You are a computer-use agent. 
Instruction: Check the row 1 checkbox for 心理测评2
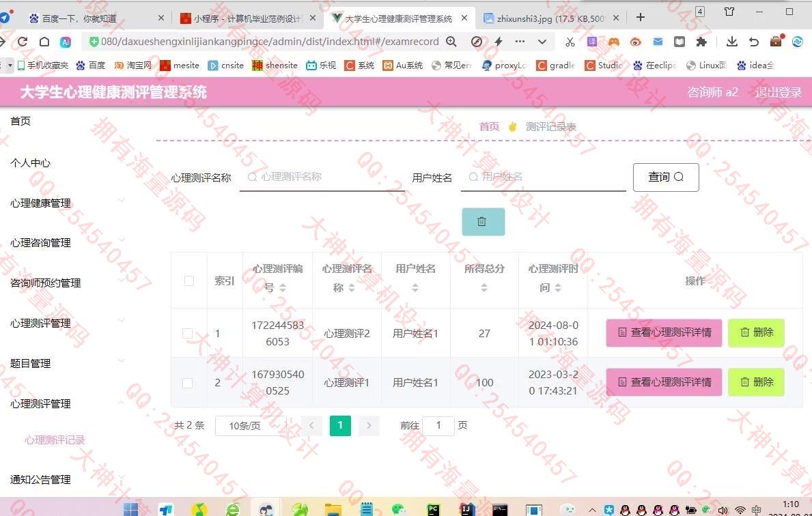click(x=188, y=333)
